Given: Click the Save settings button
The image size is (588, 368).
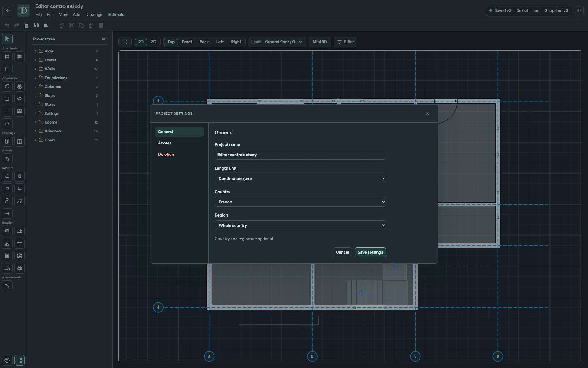Looking at the screenshot, I should click(x=370, y=252).
